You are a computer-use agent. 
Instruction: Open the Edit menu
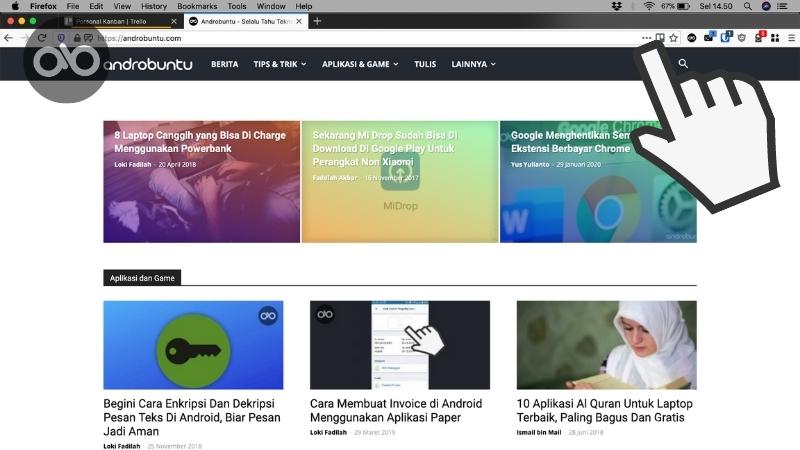pos(96,6)
